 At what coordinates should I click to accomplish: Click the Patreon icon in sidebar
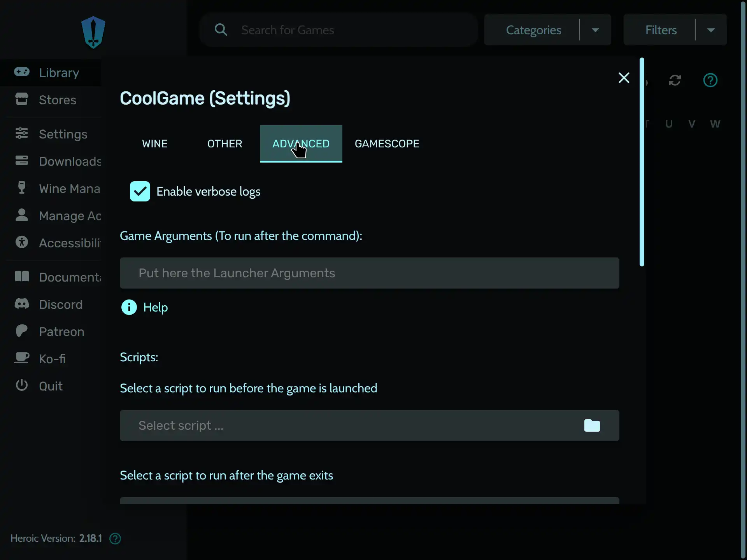coord(22,331)
